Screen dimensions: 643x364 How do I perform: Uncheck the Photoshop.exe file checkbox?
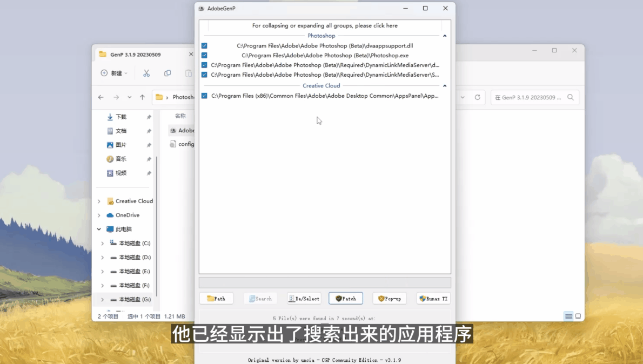click(x=204, y=55)
